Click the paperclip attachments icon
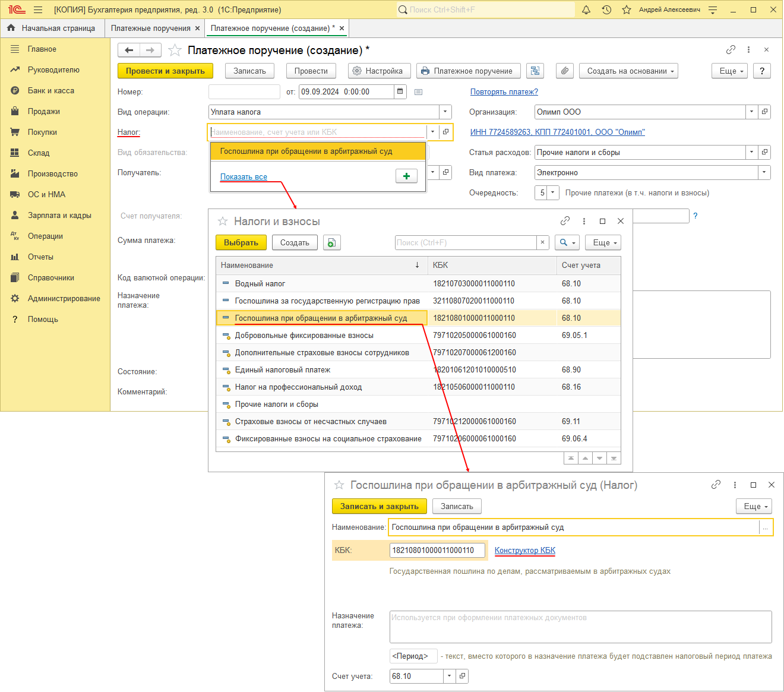Screen dimensions: 784x692 565,71
